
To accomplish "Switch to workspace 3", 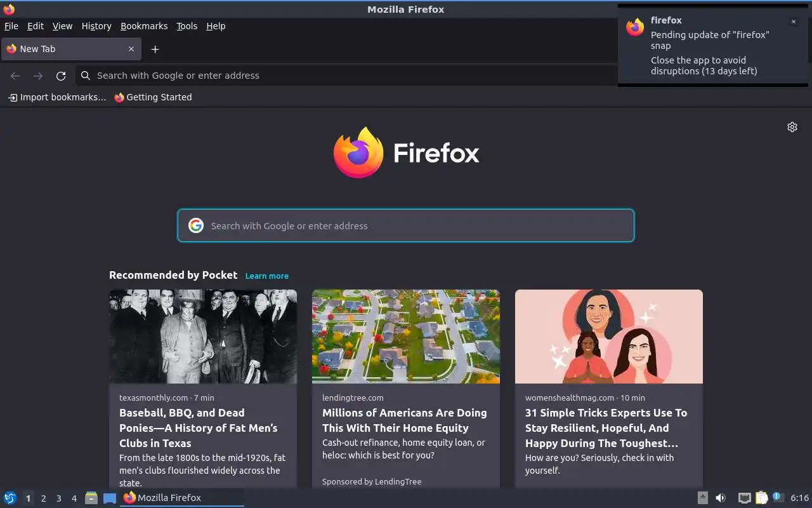I will pos(58,498).
